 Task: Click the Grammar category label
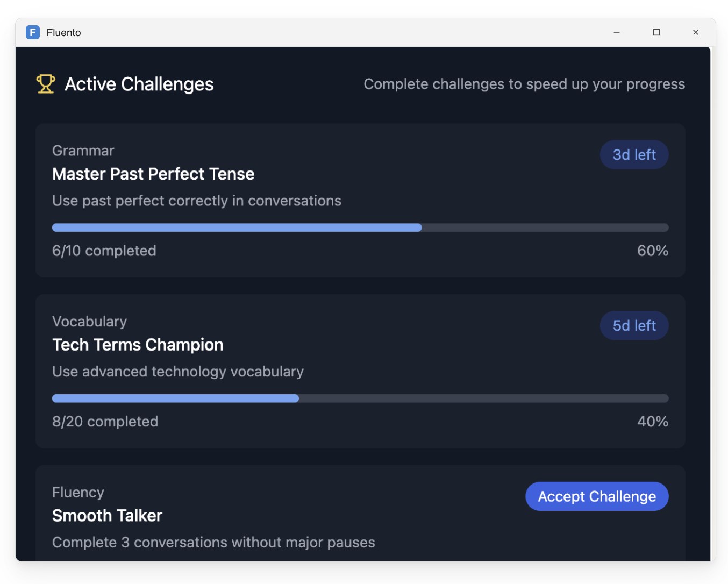click(x=83, y=151)
